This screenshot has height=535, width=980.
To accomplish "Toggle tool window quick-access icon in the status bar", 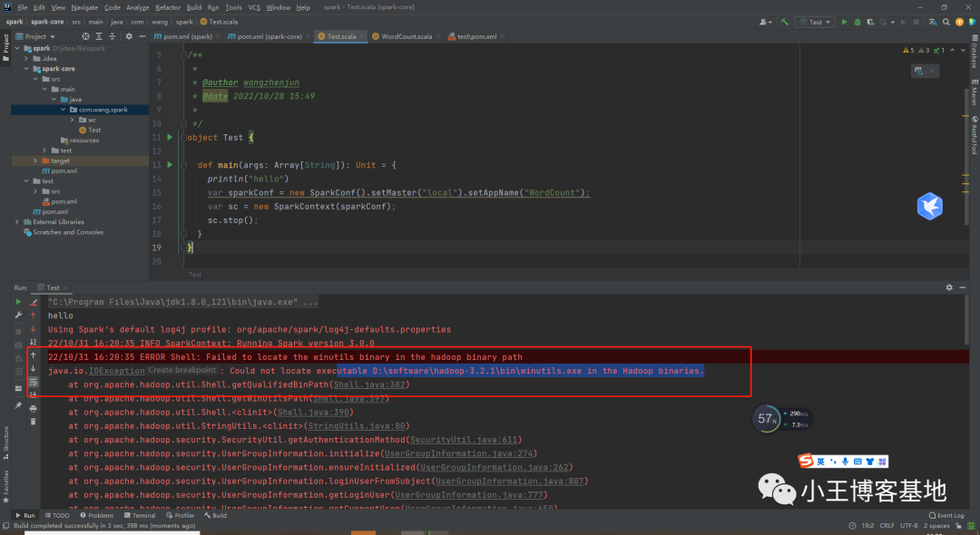I will point(5,526).
